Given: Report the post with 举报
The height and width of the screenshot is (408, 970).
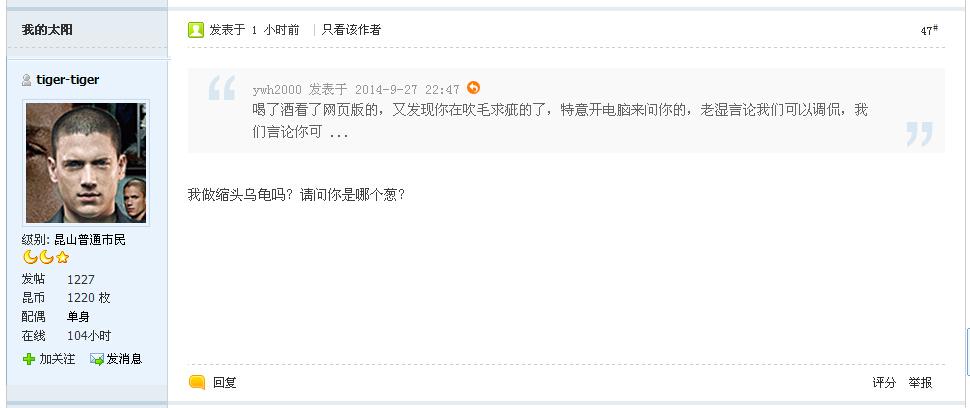Looking at the screenshot, I should tap(920, 382).
